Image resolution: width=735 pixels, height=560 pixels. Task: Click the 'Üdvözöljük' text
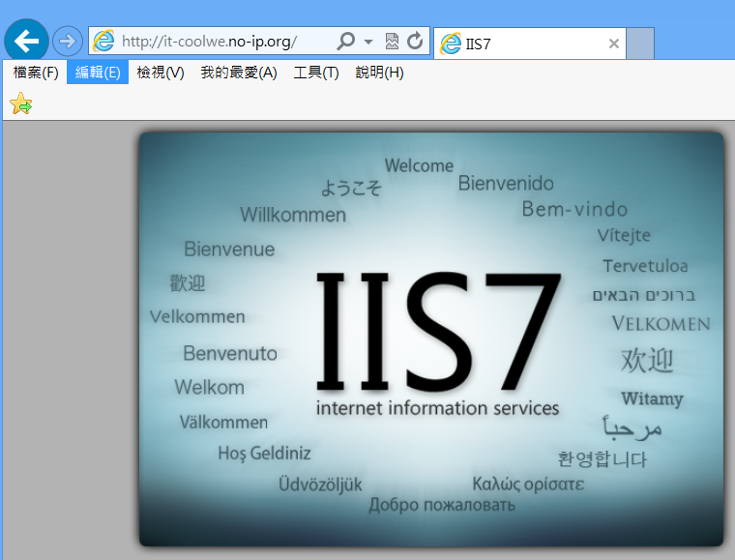click(320, 485)
